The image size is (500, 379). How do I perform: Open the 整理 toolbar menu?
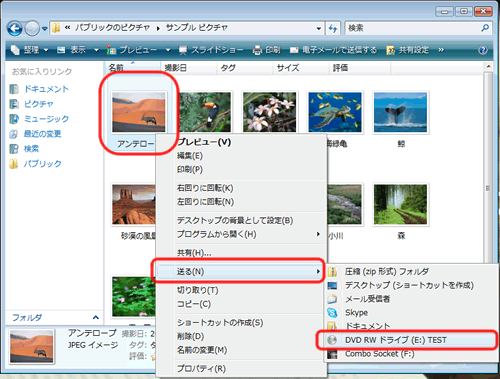coord(29,50)
